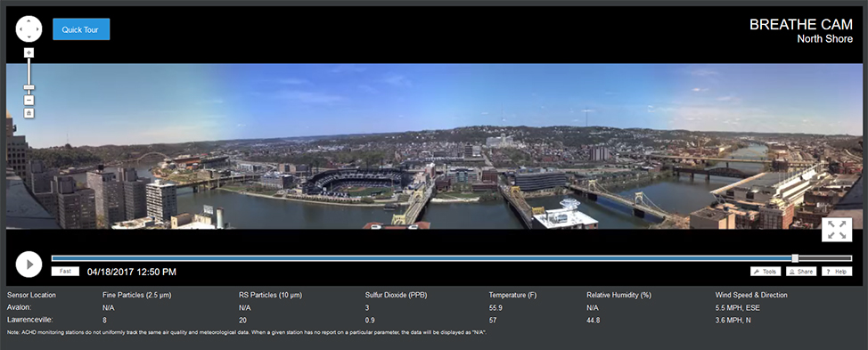This screenshot has width=868, height=350.
Task: Open the Share dialog
Action: point(801,272)
